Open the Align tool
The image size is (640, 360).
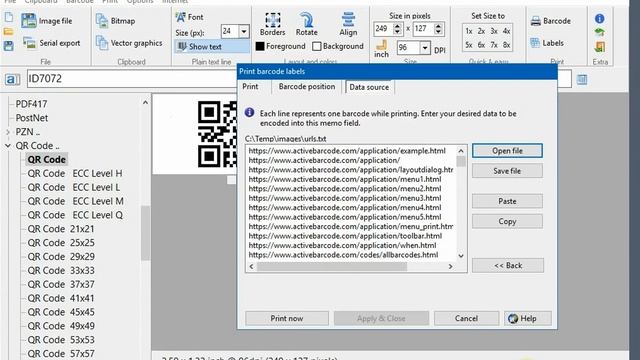[348, 24]
